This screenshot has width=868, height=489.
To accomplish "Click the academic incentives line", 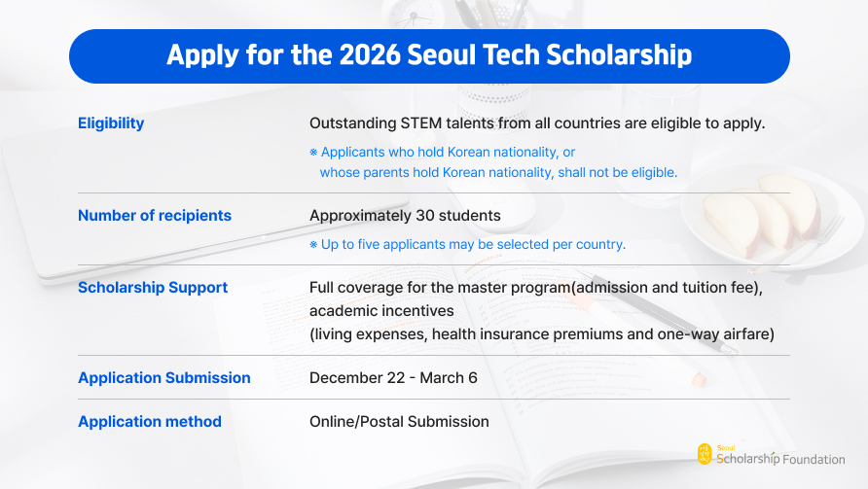I will pos(381,311).
